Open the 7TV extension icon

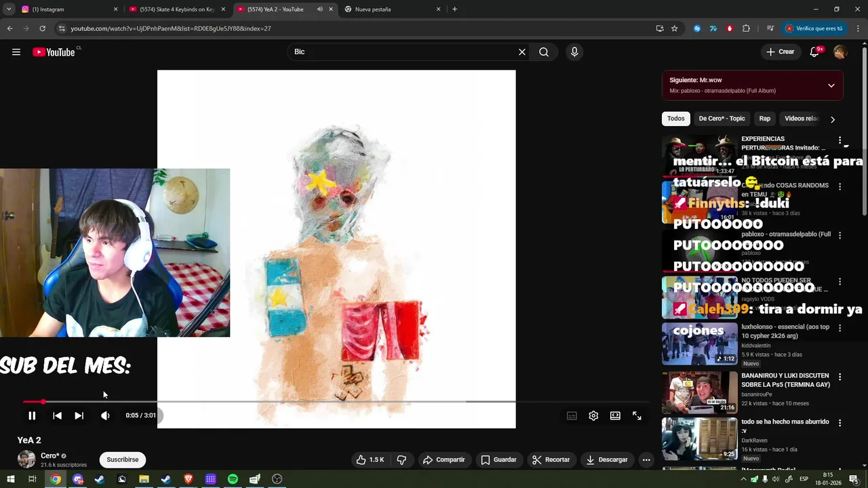(x=713, y=28)
